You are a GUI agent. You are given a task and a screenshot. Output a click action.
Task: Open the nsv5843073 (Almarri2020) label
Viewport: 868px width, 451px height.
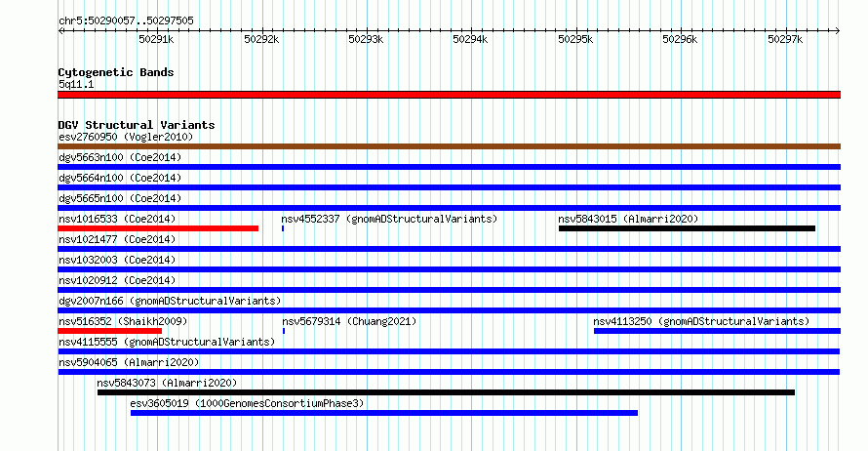click(x=167, y=383)
